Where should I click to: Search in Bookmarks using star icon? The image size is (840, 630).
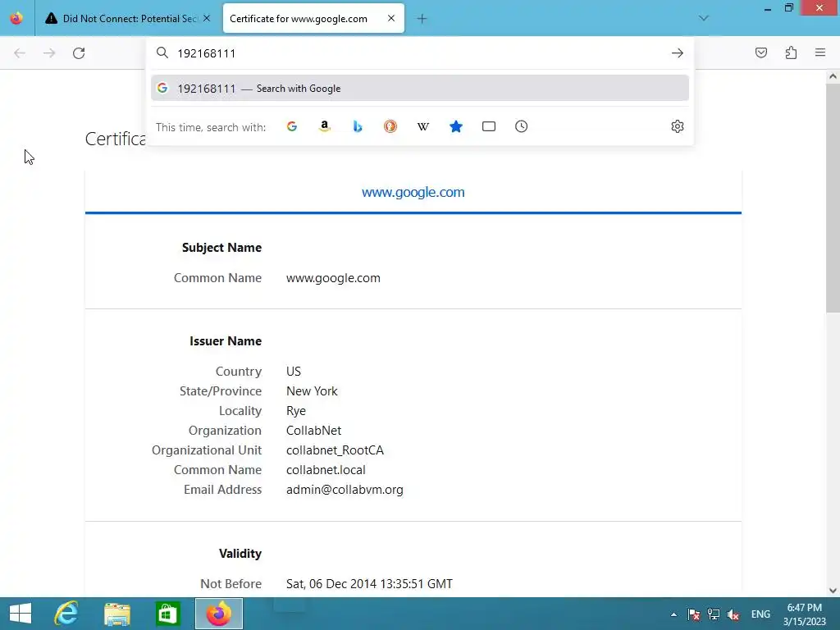[x=456, y=126]
